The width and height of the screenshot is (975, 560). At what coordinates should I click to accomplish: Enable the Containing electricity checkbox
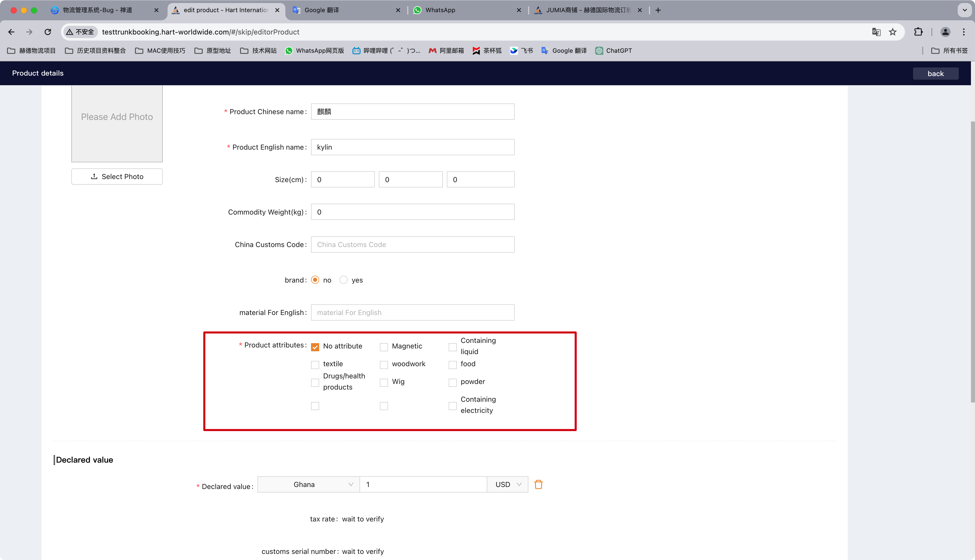(x=452, y=406)
